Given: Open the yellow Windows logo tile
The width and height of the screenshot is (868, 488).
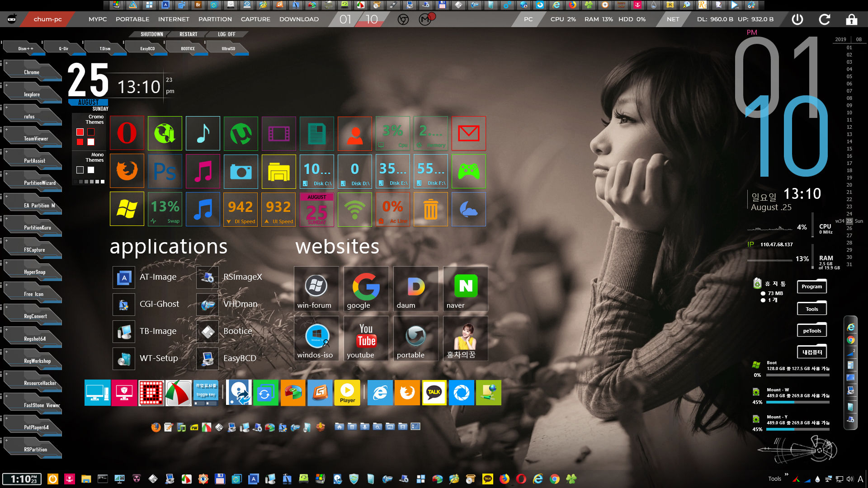Looking at the screenshot, I should click(x=127, y=209).
